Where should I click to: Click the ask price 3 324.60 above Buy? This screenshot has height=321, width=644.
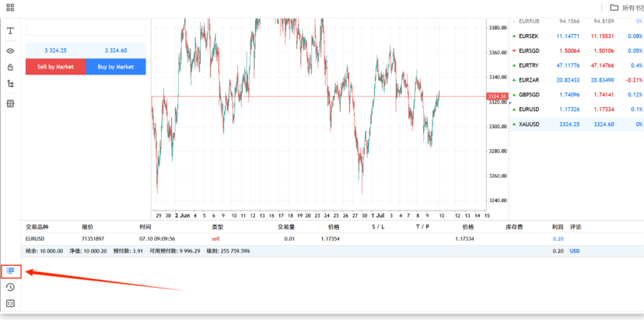click(116, 51)
